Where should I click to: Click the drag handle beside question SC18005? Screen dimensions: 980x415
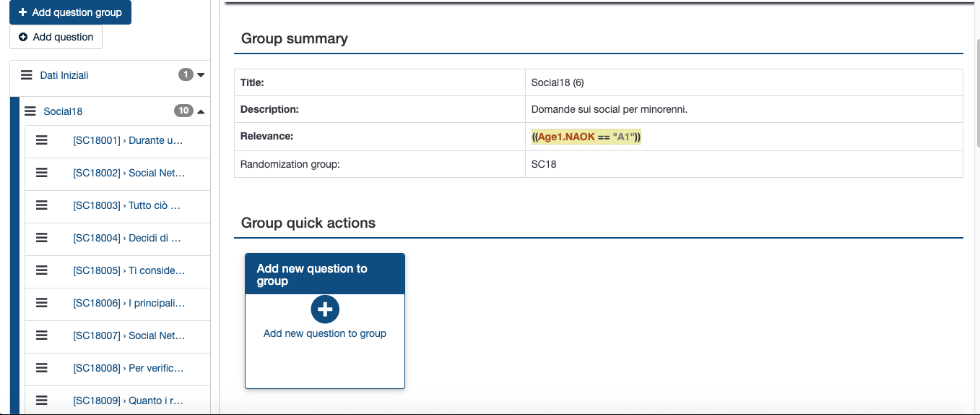(42, 270)
